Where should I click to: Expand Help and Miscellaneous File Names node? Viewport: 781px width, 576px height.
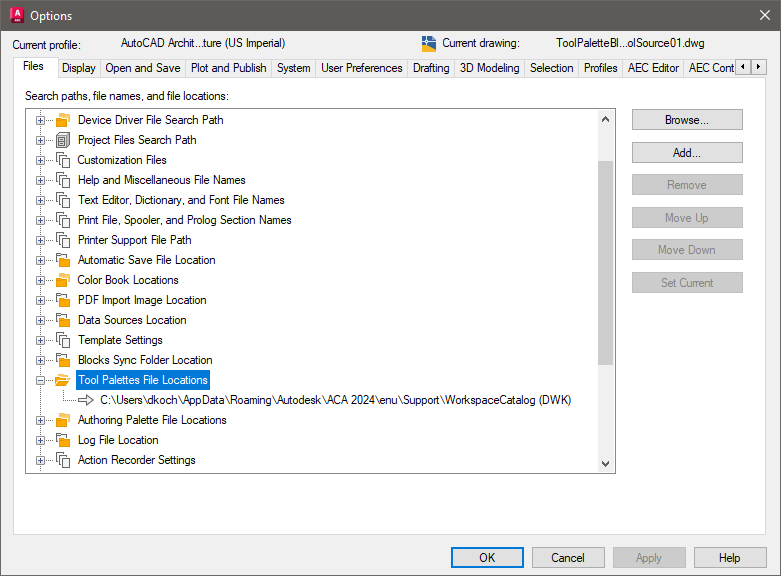[x=40, y=180]
